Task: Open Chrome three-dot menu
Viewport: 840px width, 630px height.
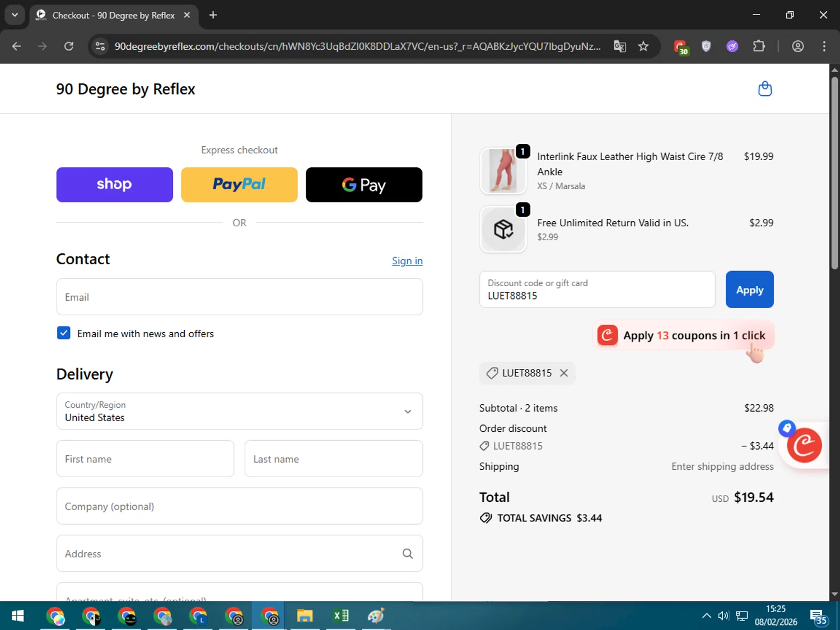Action: tap(824, 46)
